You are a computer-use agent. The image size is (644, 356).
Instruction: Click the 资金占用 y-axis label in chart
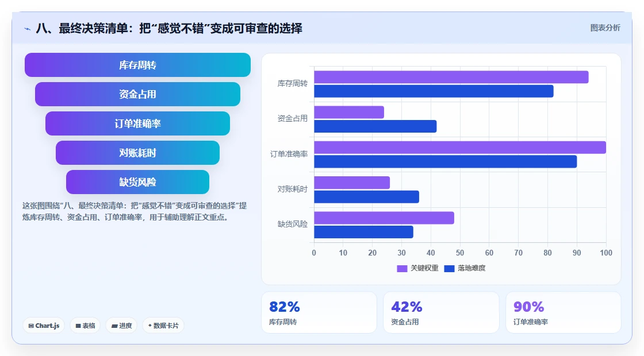coord(293,118)
